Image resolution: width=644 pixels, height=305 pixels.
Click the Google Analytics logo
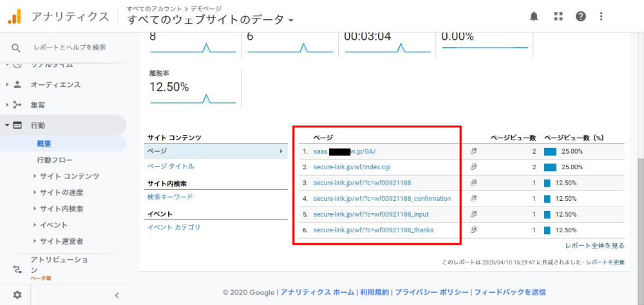pos(14,17)
